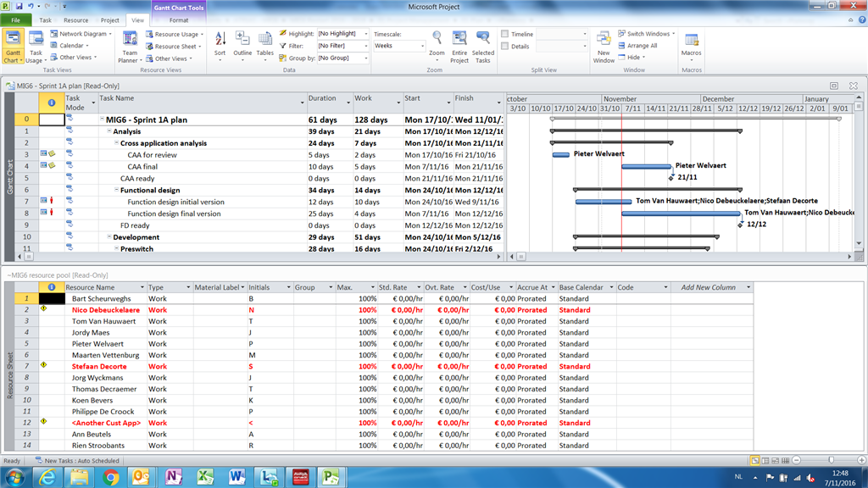Screen dimensions: 868x488
Task: Click the Std. Rate column header
Action: point(400,287)
